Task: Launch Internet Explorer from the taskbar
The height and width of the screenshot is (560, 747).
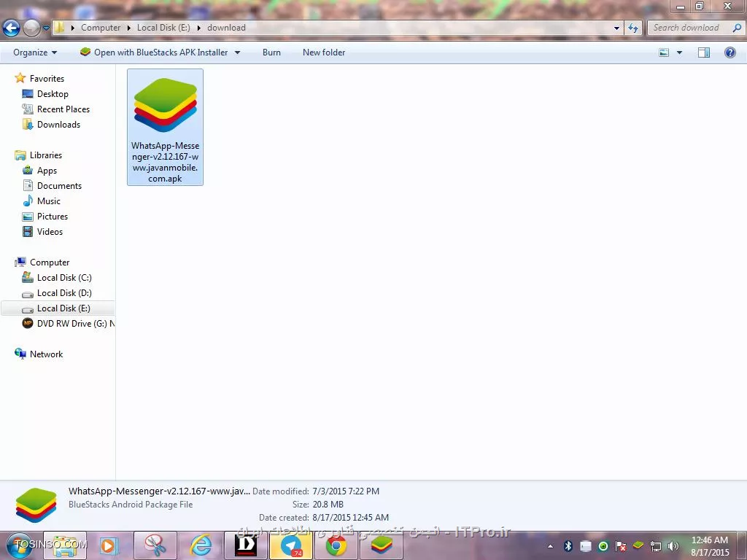Action: pyautogui.click(x=200, y=545)
